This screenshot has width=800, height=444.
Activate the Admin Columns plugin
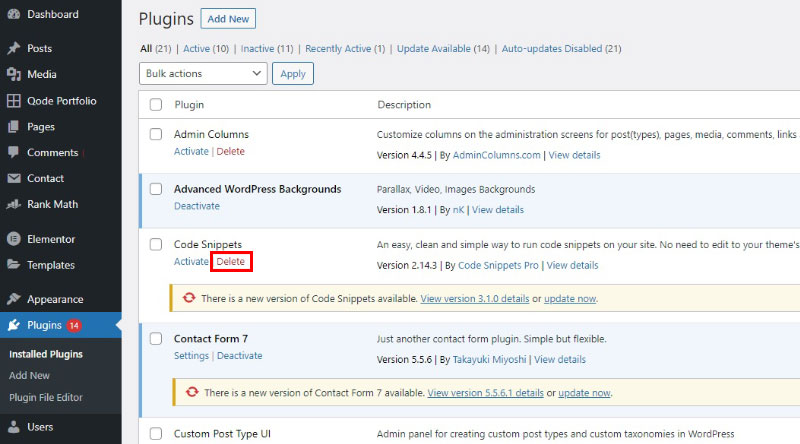tap(191, 151)
